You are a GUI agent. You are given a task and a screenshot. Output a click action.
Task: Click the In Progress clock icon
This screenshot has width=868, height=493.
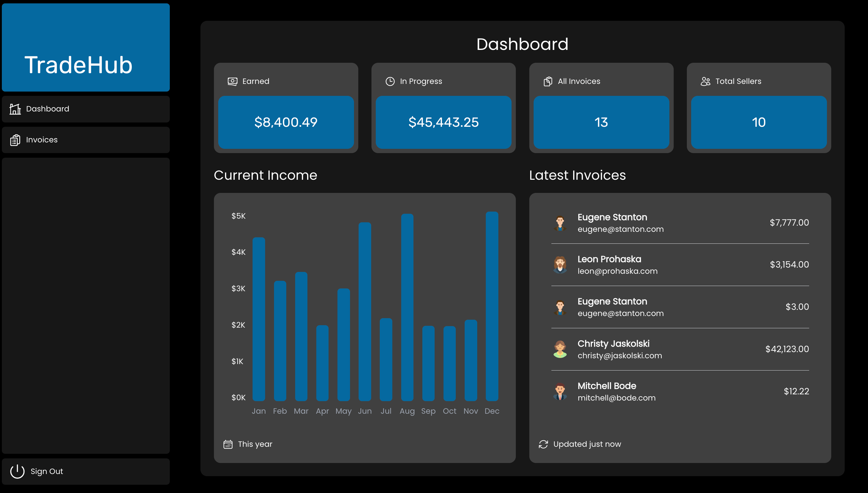[390, 81]
